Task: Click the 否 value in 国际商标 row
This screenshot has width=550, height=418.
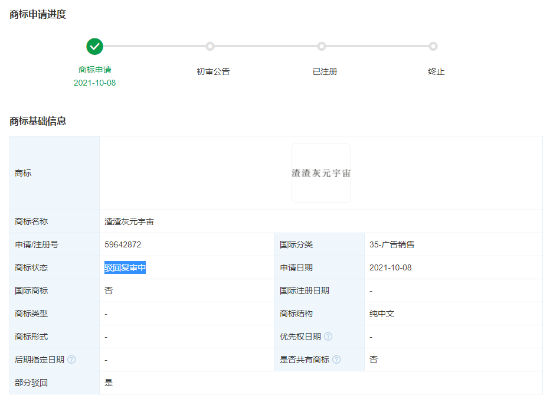Action: 109,291
